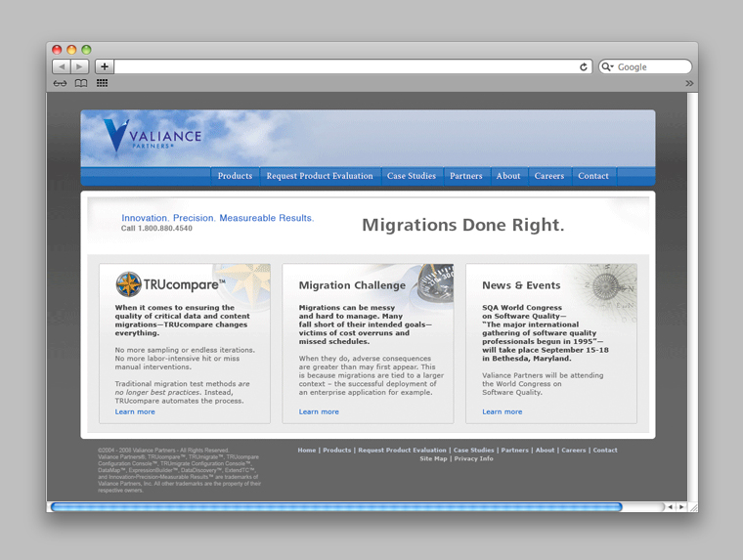
Task: Expand the bookmarks bar overflow chevron
Action: (689, 83)
